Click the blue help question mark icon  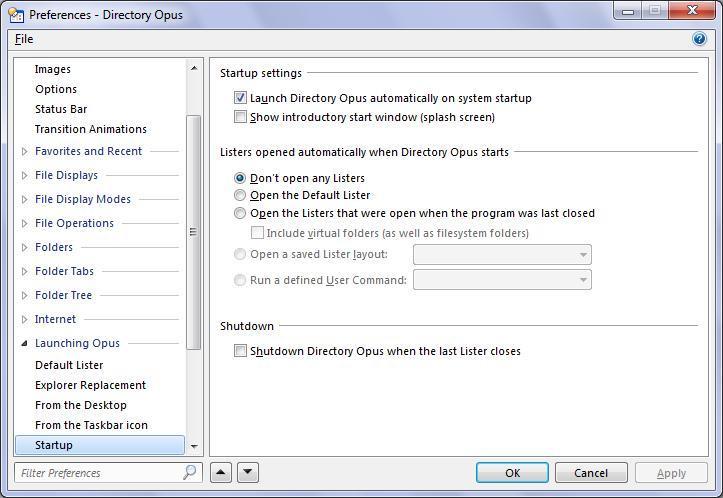699,39
